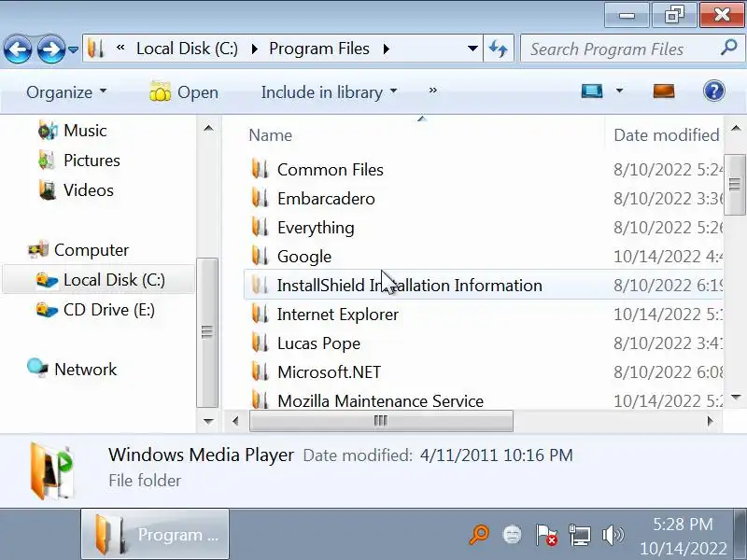Sort by the Date modified column header
747x560 pixels.
tap(666, 135)
